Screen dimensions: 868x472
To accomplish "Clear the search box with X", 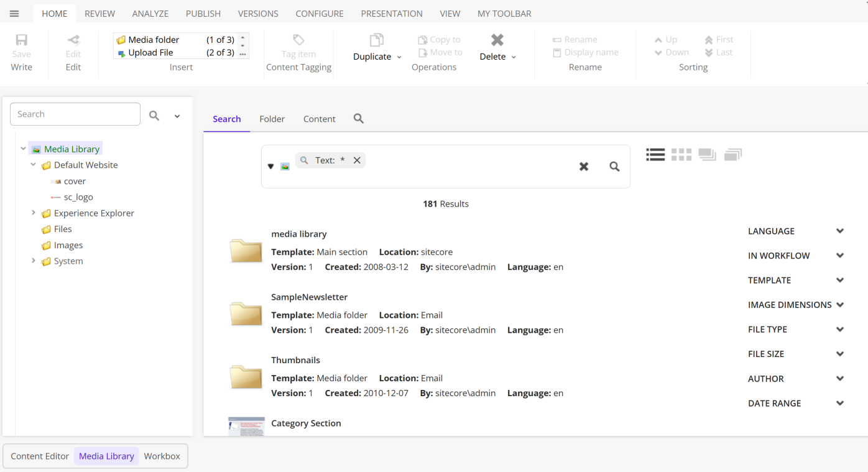I will tap(584, 167).
